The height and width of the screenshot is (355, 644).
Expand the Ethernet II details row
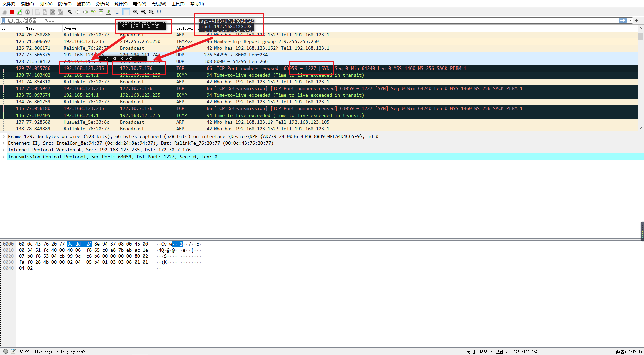4,143
